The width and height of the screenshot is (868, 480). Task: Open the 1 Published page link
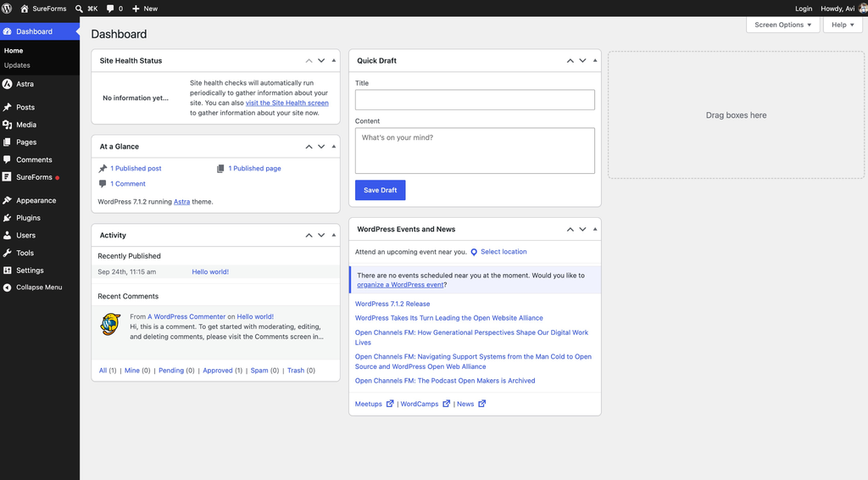(x=254, y=168)
